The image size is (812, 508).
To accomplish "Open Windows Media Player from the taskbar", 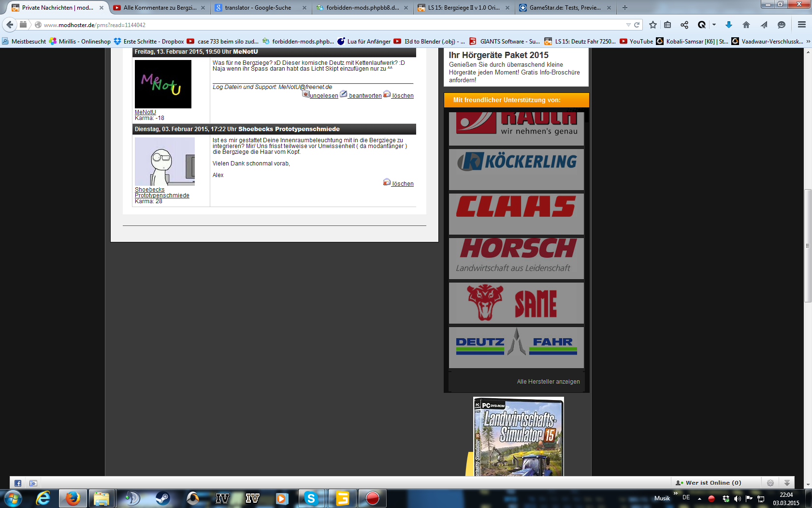I will point(282,498).
